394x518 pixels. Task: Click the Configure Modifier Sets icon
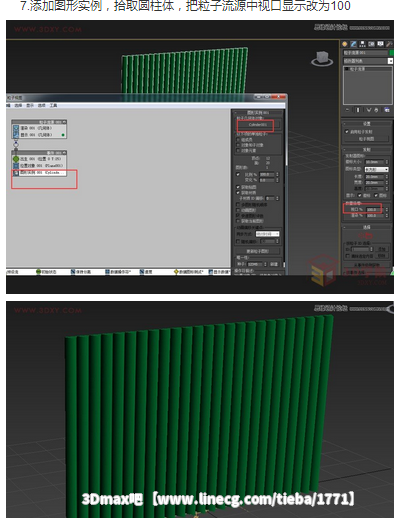click(387, 110)
